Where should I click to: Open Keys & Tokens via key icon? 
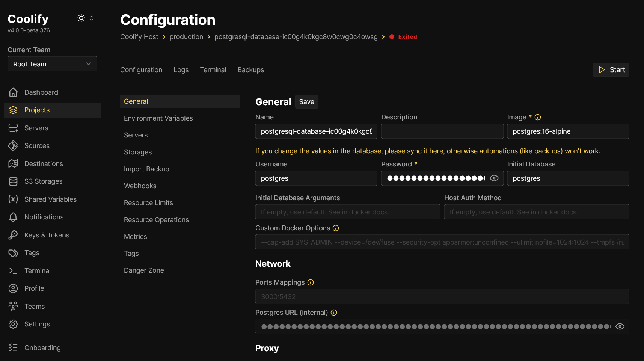[x=13, y=235]
